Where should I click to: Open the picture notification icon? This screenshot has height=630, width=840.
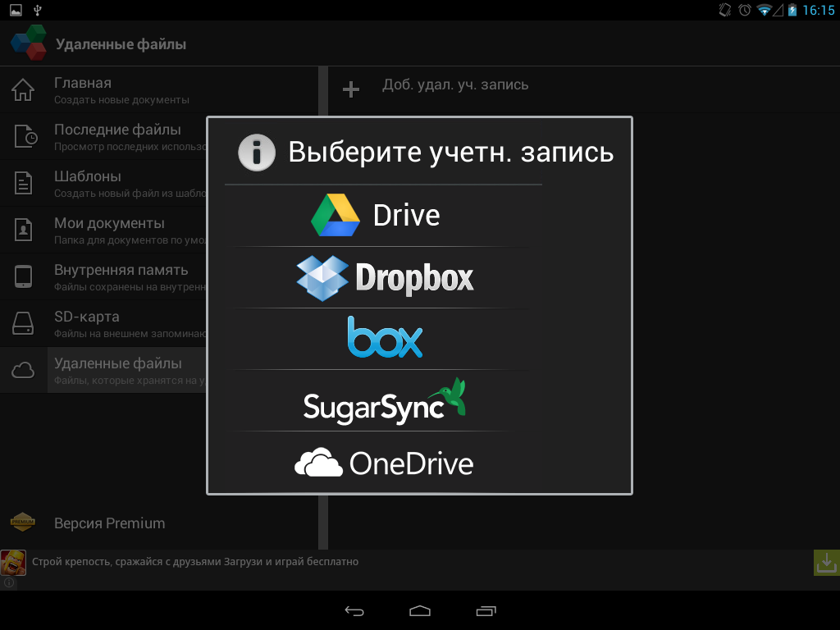click(16, 10)
